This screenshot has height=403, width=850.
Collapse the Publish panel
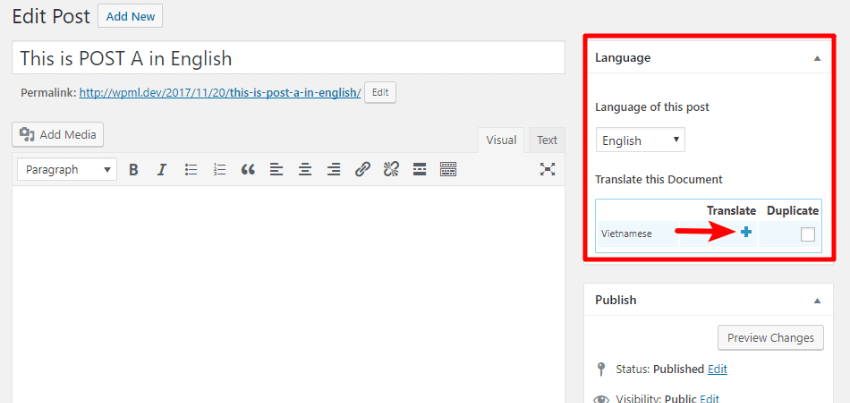pos(817,300)
